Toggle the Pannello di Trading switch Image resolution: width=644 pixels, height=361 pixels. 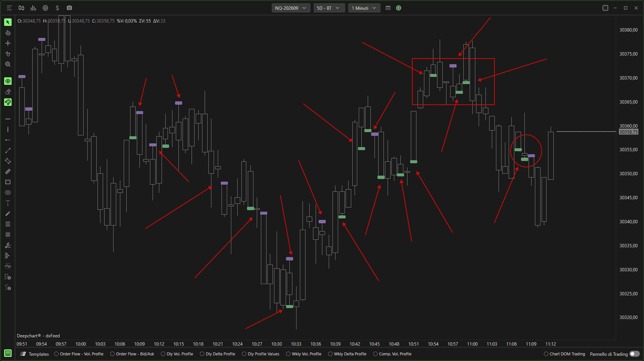pos(634,354)
